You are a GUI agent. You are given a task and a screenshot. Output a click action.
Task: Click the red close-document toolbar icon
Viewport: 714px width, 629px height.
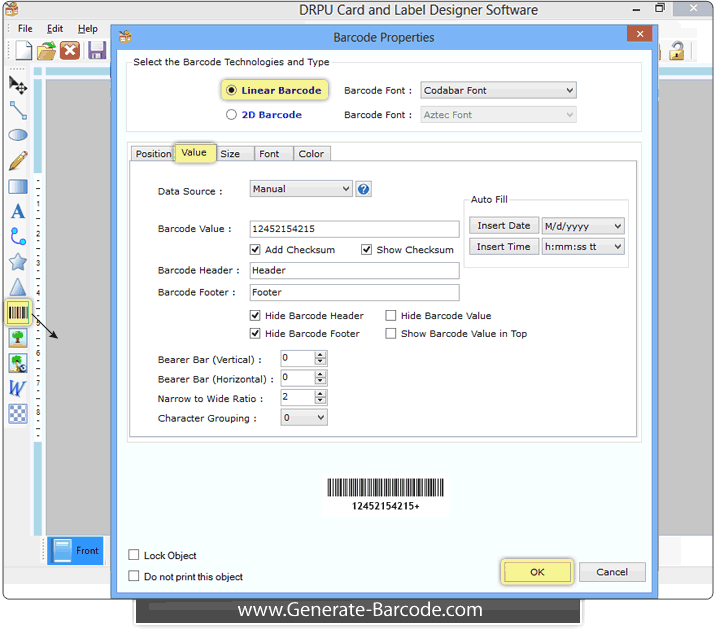(x=70, y=51)
